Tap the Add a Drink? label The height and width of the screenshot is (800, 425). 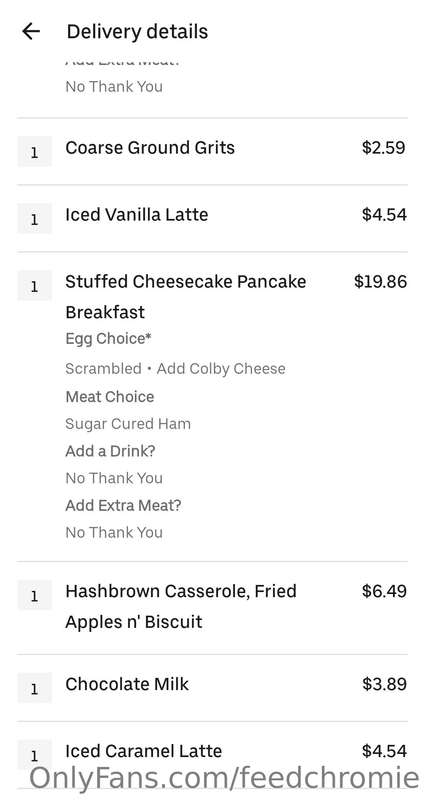(110, 451)
